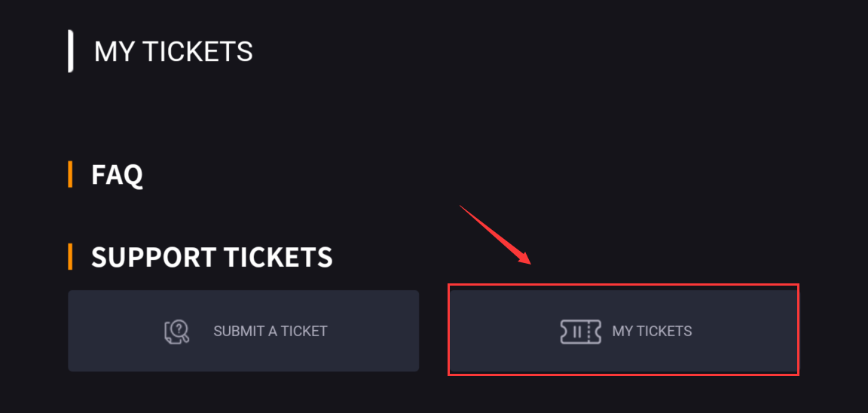The image size is (868, 413).
Task: Click the ticket stub icon
Action: 580,332
